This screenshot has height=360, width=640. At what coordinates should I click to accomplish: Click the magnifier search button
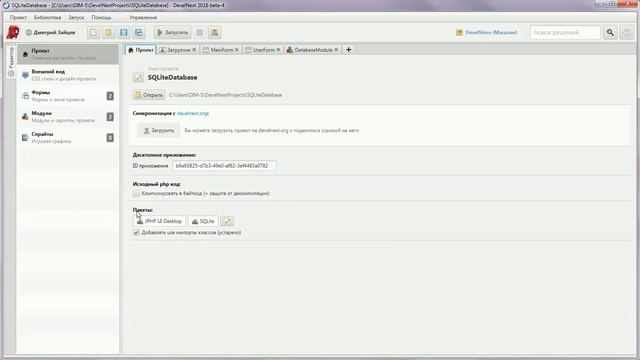[x=610, y=32]
